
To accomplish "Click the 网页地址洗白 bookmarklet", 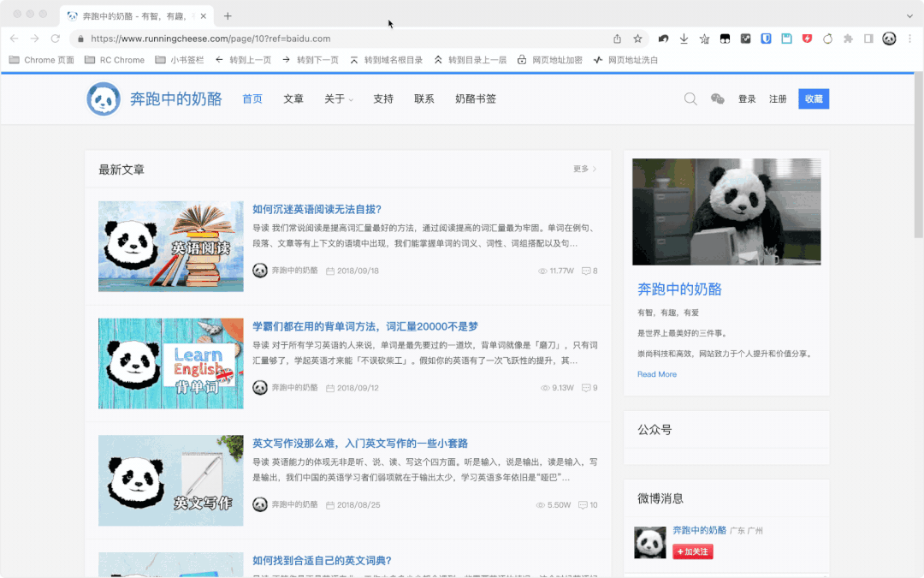I will [x=625, y=60].
